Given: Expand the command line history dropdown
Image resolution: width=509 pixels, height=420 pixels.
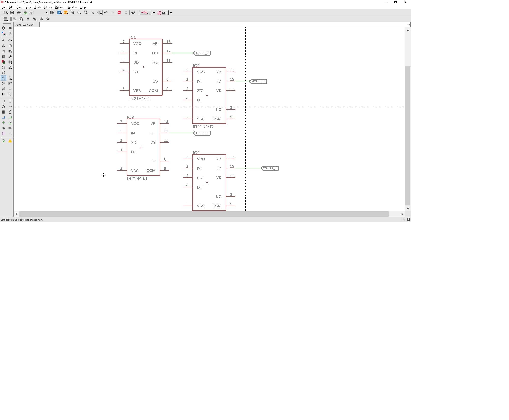Looking at the screenshot, I should (408, 25).
